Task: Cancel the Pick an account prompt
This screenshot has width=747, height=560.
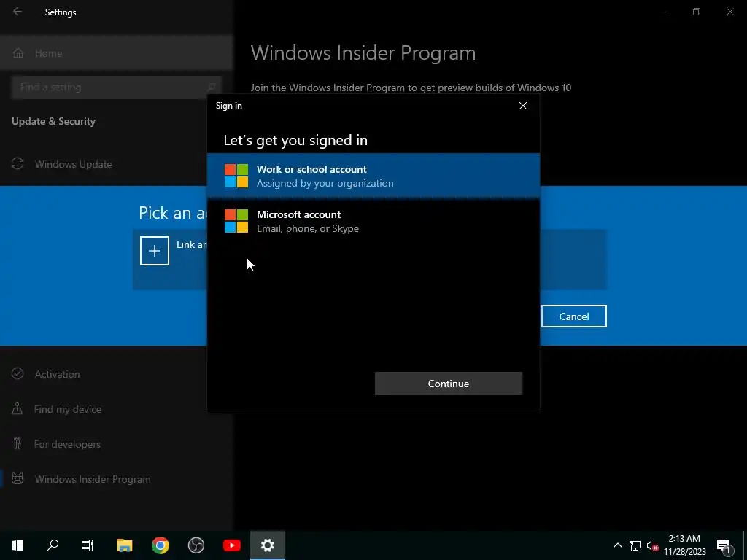Action: 573,316
